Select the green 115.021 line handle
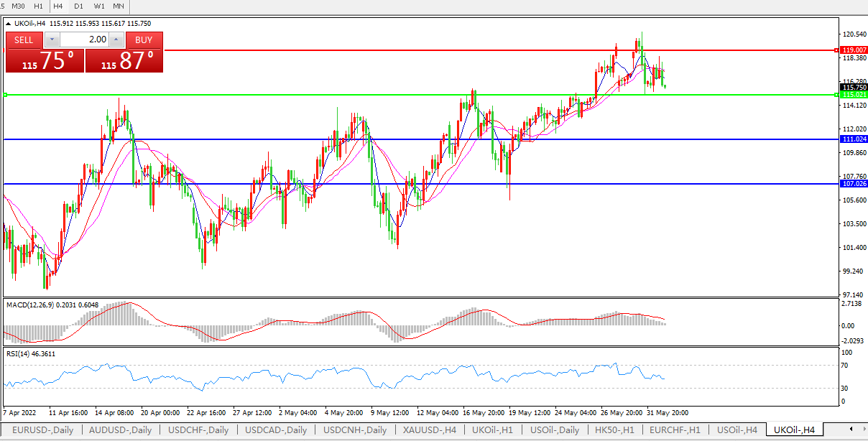Viewport: 868px width, 441px height. click(x=836, y=95)
